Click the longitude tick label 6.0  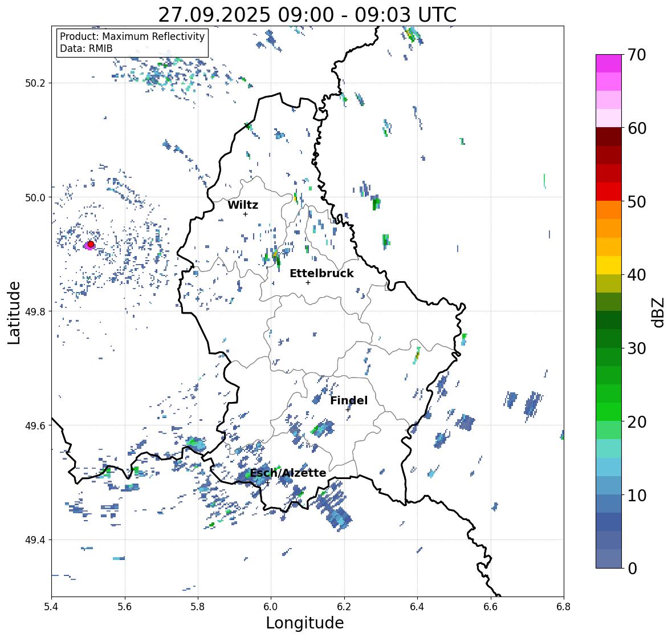(x=271, y=606)
